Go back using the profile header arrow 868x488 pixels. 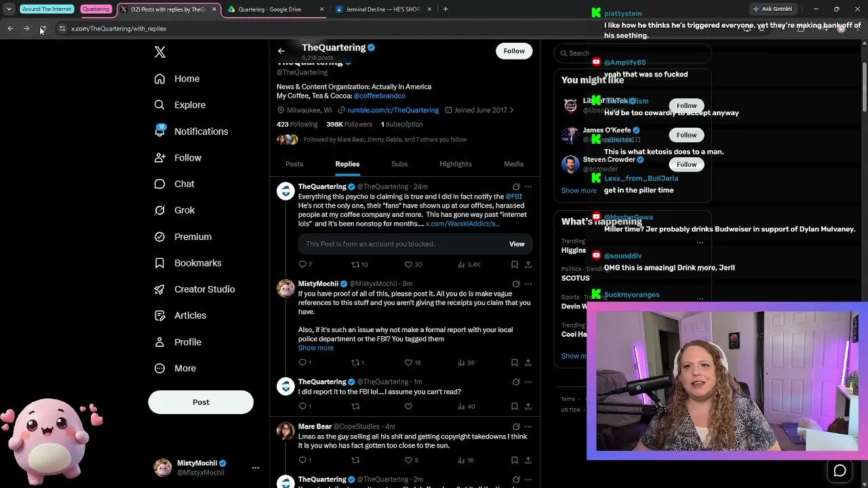tap(281, 51)
